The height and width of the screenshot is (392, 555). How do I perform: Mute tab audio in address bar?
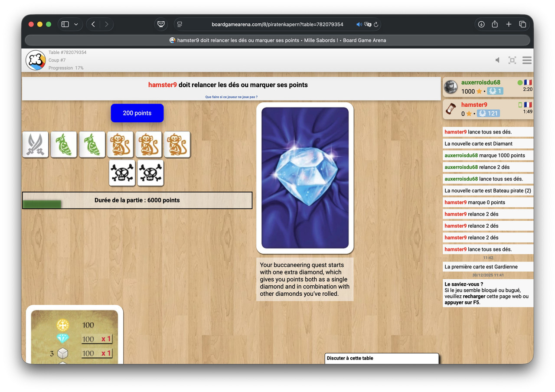tap(359, 24)
